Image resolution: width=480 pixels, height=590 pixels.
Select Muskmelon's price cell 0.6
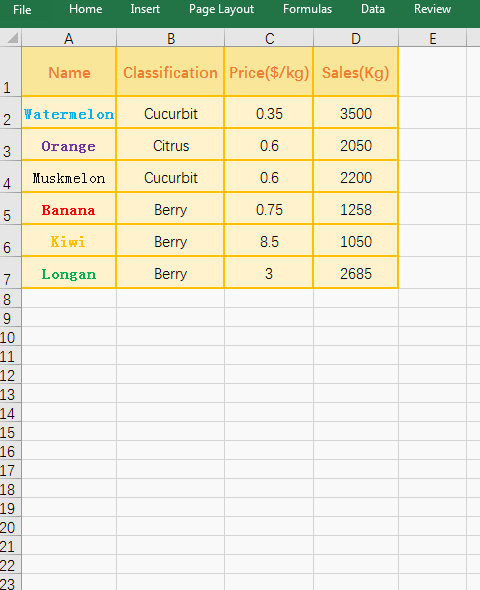pyautogui.click(x=269, y=177)
